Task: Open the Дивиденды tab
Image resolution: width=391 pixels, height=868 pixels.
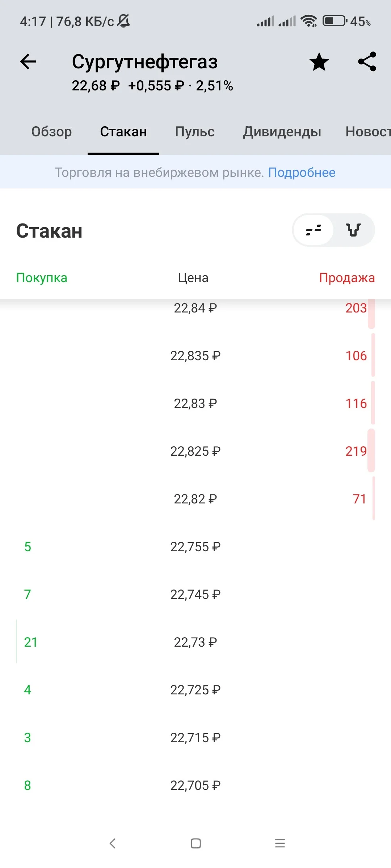Action: 282,132
